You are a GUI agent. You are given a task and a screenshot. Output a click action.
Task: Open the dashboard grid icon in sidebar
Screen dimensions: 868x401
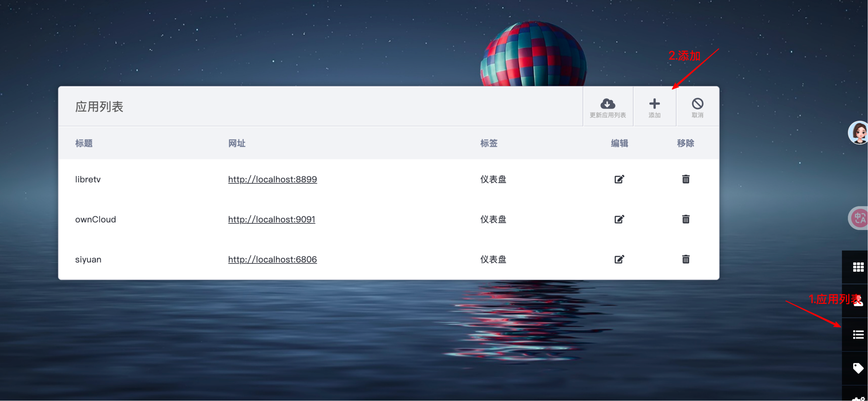tap(858, 268)
